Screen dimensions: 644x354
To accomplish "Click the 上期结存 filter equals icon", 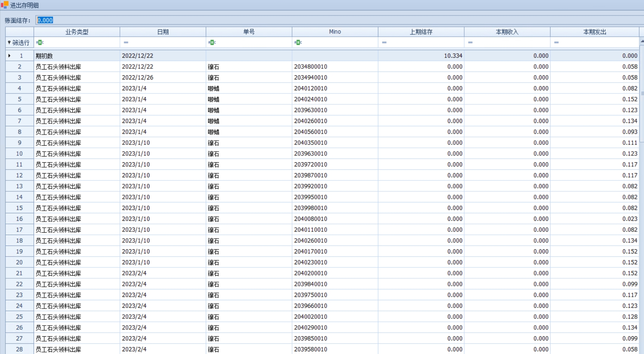I will [x=384, y=42].
